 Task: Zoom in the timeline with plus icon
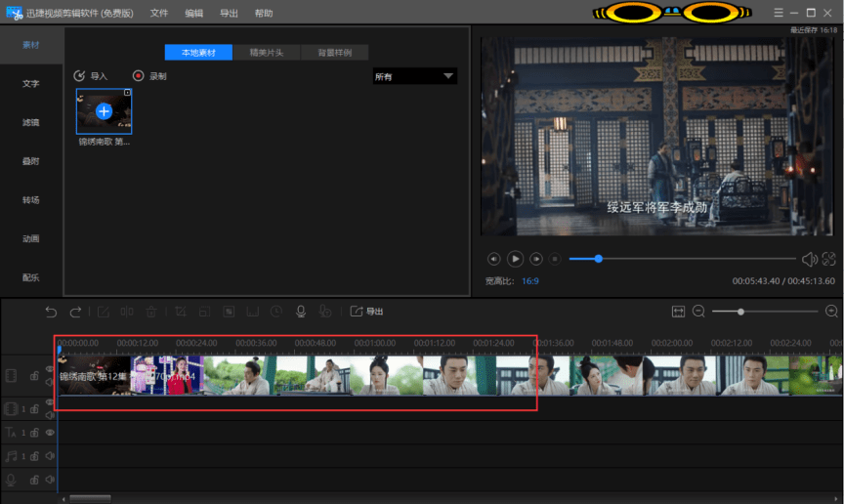[832, 312]
